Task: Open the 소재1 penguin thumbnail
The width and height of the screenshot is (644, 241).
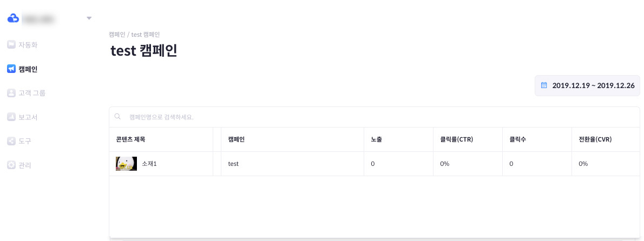Action: (x=126, y=164)
